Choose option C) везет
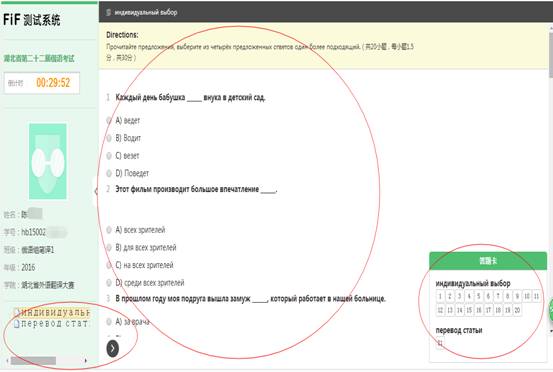 click(x=109, y=156)
